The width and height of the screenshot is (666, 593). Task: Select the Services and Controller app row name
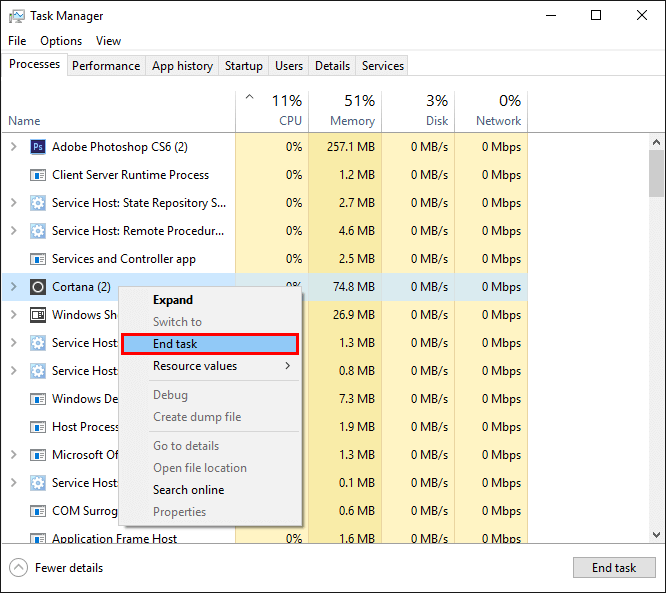(124, 259)
